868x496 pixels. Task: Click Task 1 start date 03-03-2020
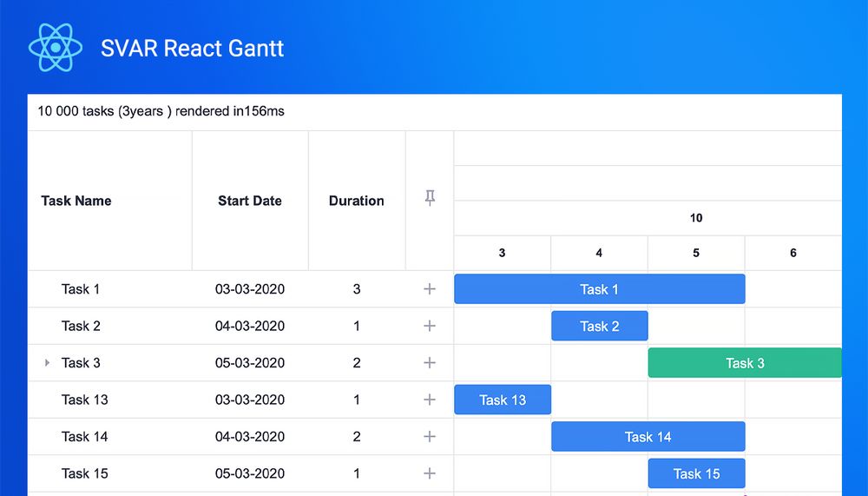pyautogui.click(x=250, y=288)
